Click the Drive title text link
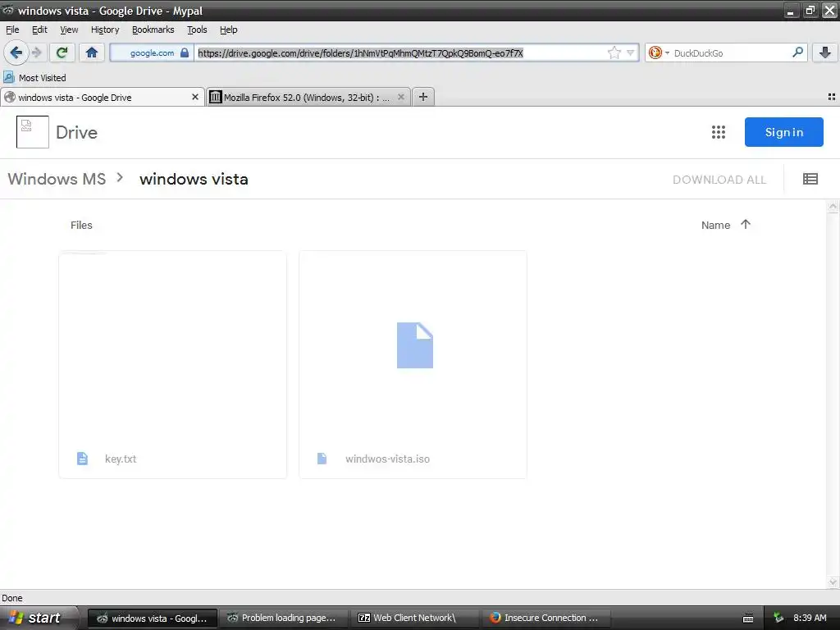The width and height of the screenshot is (840, 630). tap(76, 132)
